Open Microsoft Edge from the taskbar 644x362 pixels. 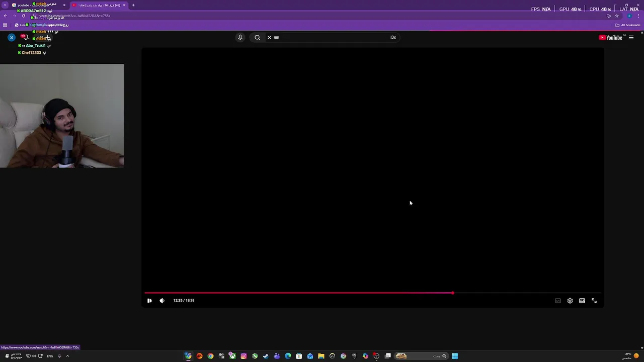(x=288, y=356)
